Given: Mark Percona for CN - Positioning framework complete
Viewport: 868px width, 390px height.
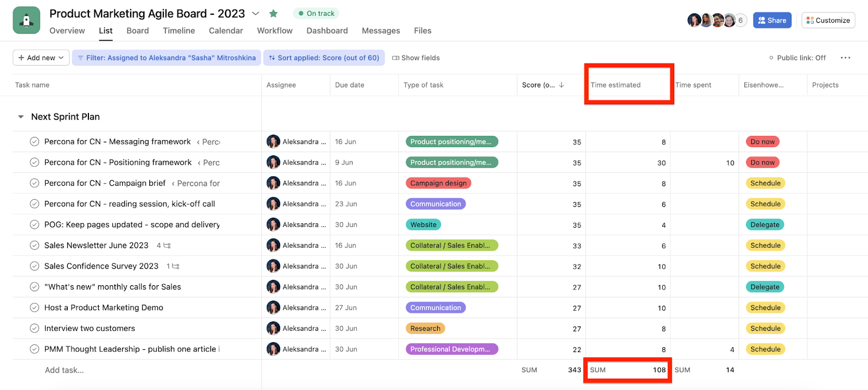Looking at the screenshot, I should tap(34, 162).
